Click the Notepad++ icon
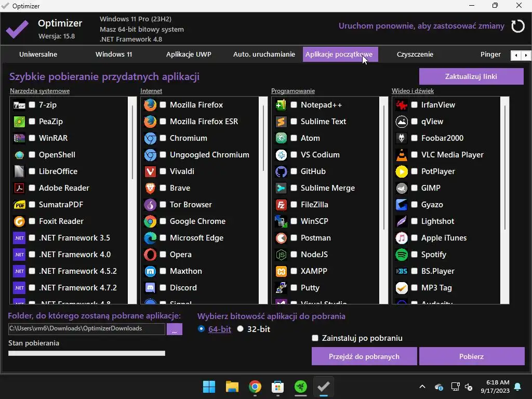Screen dimensions: 532x399 281,105
